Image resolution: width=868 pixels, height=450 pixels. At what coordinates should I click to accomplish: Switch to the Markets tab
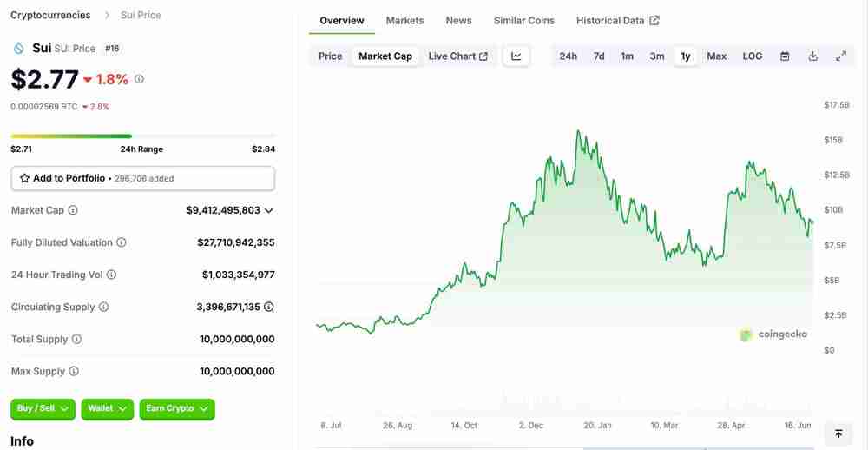click(404, 20)
